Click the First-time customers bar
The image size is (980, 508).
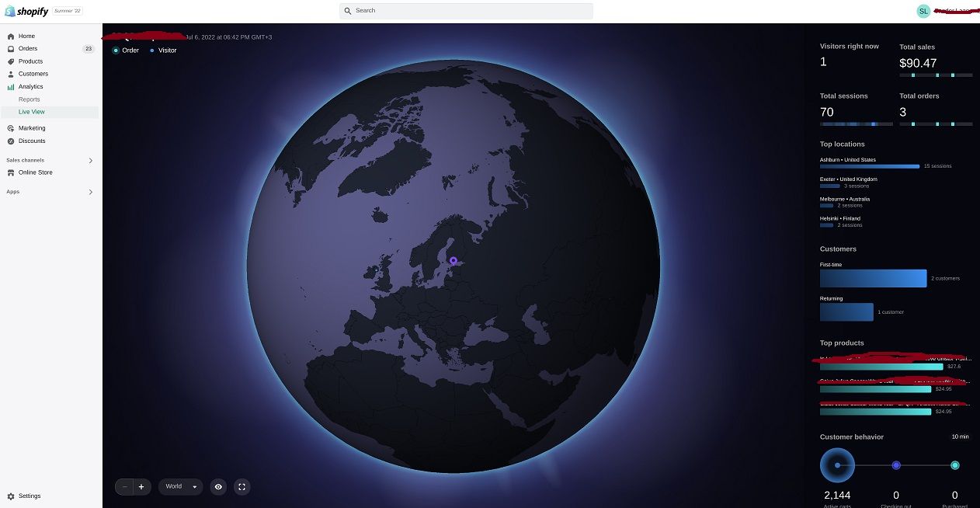[x=874, y=278]
